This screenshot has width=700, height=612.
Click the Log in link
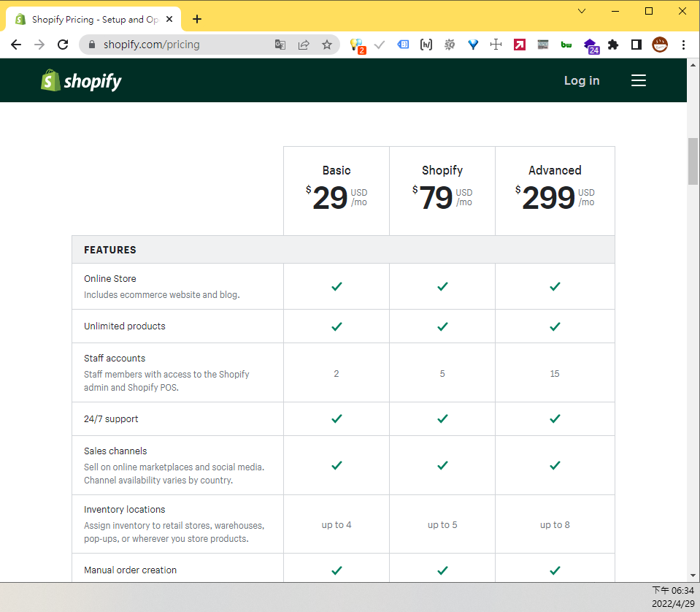582,80
